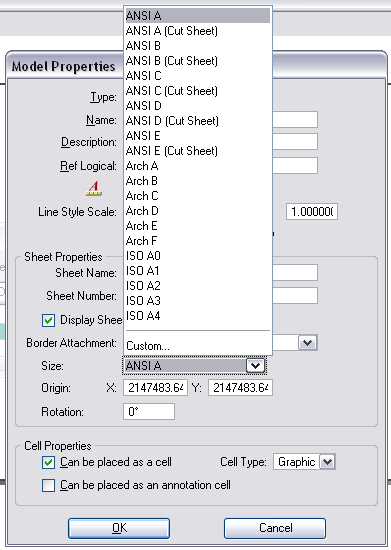
Task: Choose Arch E sheet size
Action: tap(198, 226)
